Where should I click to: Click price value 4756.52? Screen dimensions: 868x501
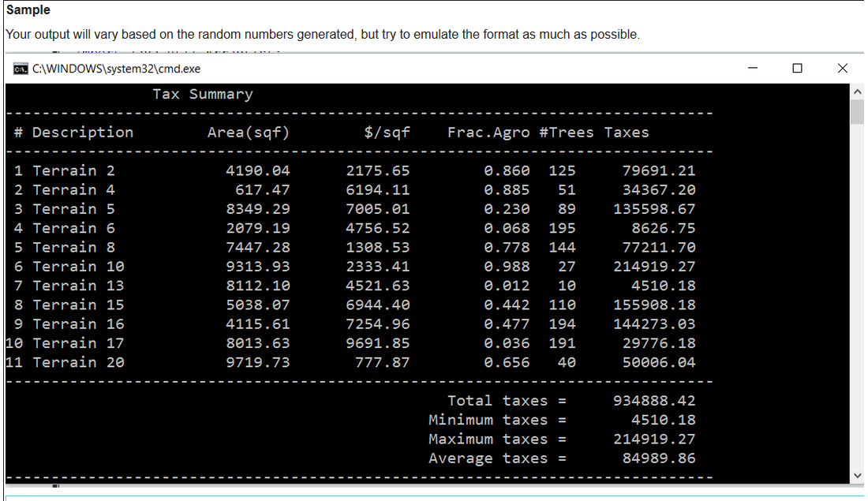click(x=377, y=228)
